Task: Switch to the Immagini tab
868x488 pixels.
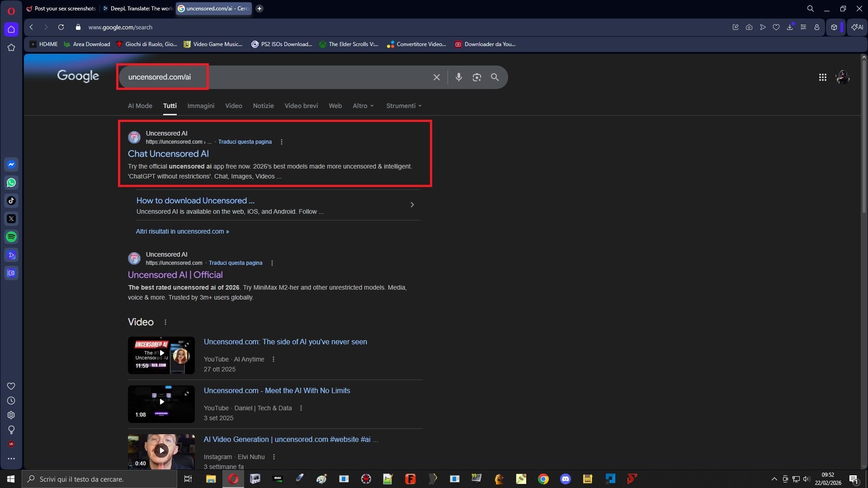Action: coord(201,106)
